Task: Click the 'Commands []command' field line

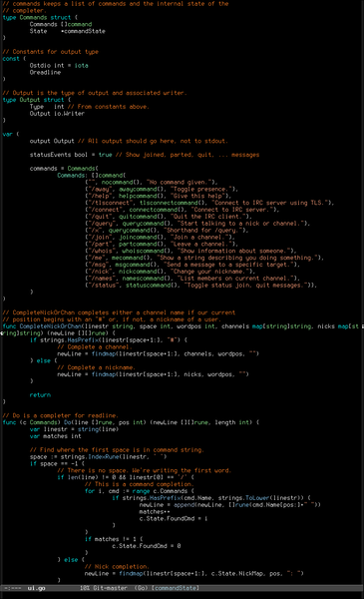Action: click(61, 24)
